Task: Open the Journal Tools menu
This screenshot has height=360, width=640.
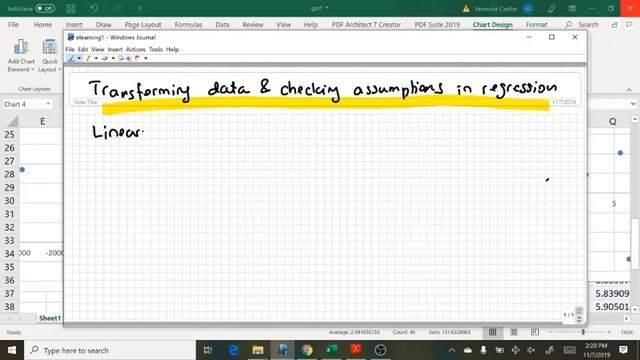Action: (x=156, y=49)
